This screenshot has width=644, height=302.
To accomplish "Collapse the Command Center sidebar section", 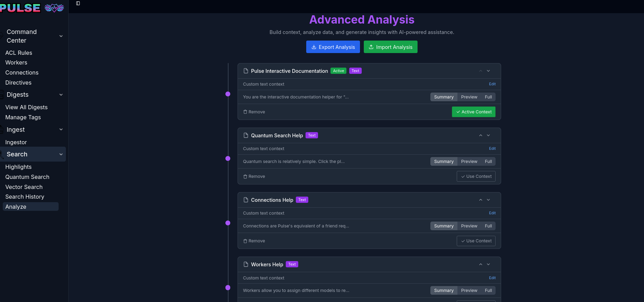I will [61, 36].
